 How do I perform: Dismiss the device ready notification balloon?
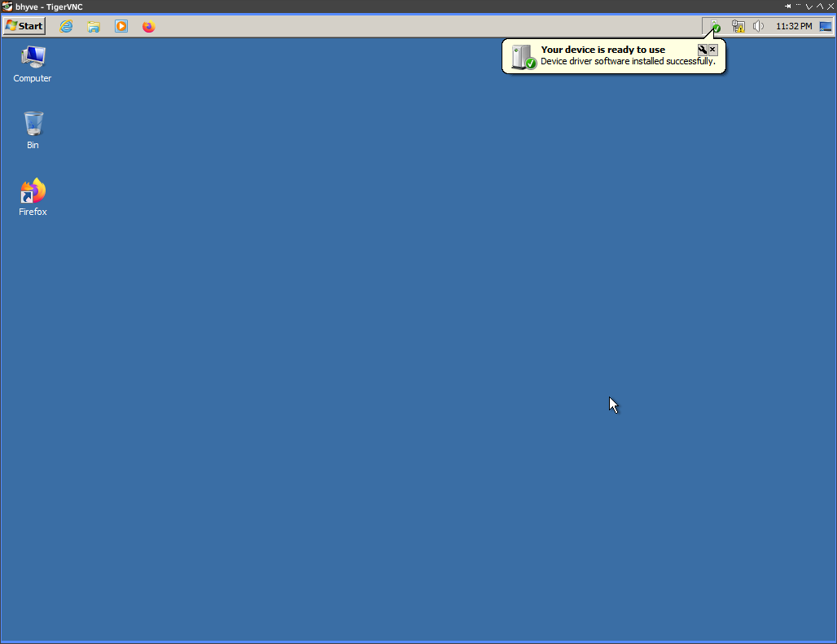(x=713, y=50)
